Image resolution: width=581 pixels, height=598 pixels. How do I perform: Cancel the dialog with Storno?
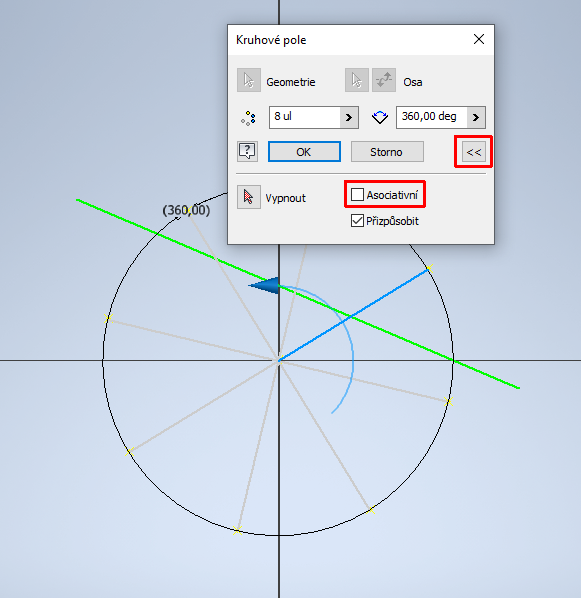(x=387, y=151)
